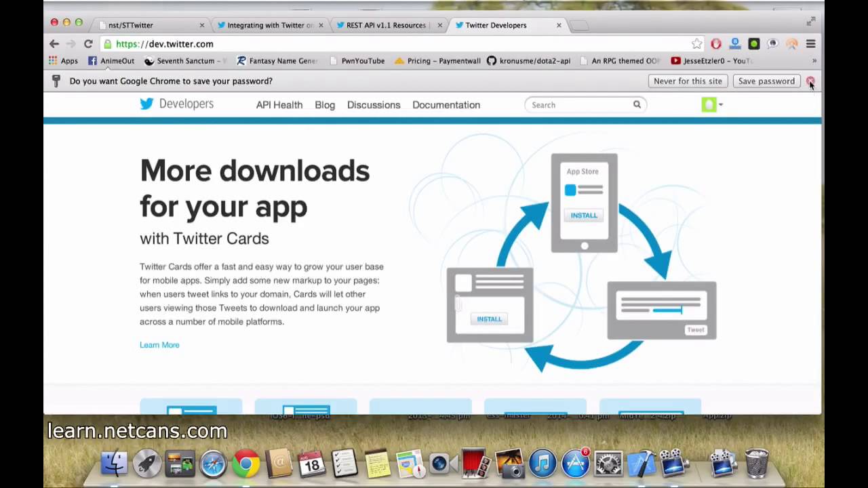Screen dimensions: 868x488
Task: Go back using the browser back arrow
Action: pyautogui.click(x=54, y=44)
